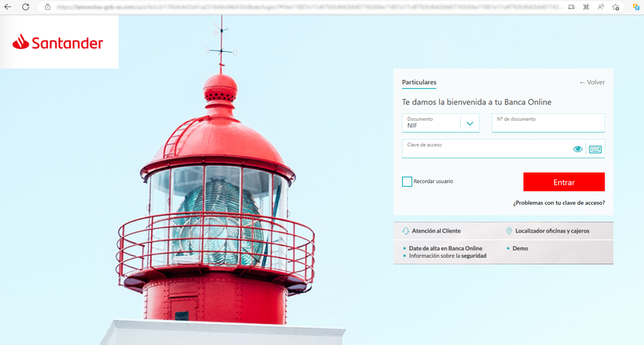
Task: Select the Particulares tab
Action: click(419, 82)
